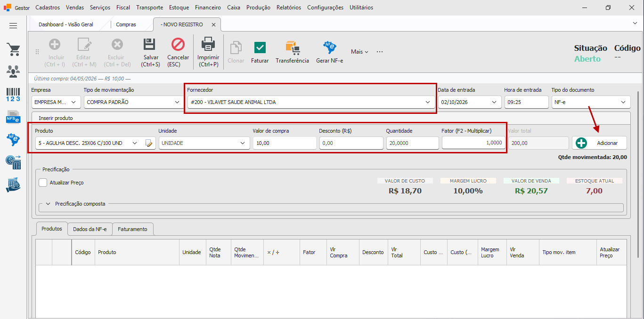The image size is (644, 319).
Task: Click the Adicionar button
Action: [599, 143]
